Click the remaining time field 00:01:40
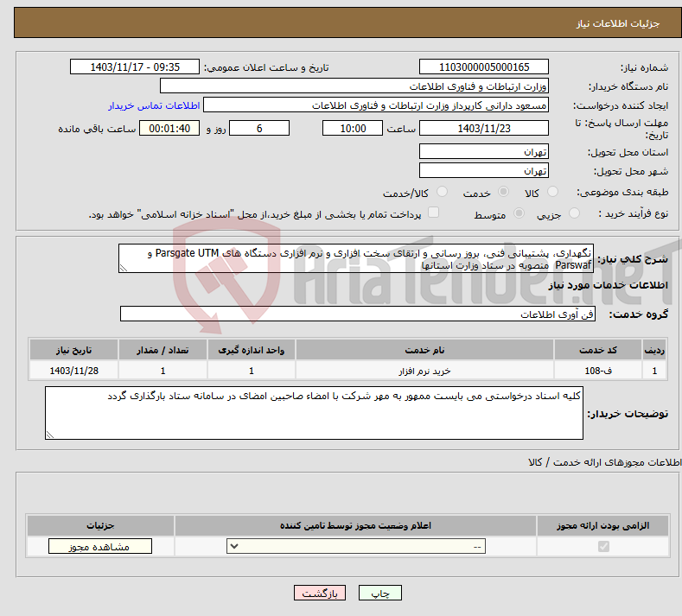 coord(169,128)
